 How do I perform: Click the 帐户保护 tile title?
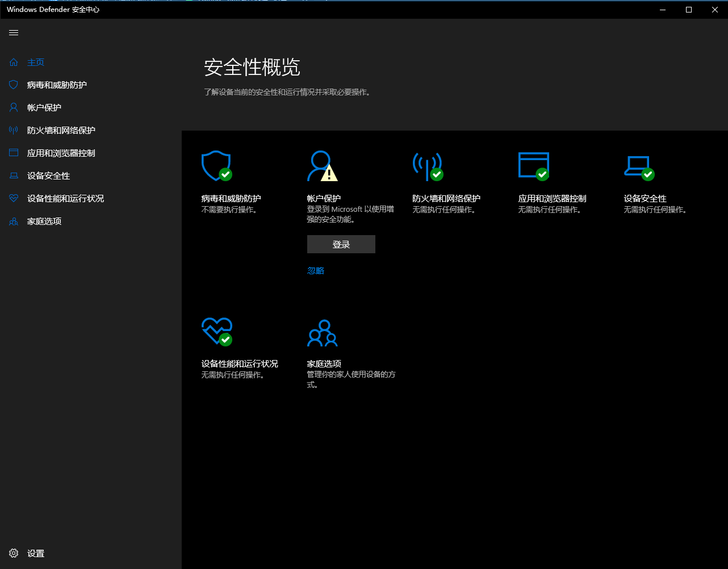click(x=324, y=198)
